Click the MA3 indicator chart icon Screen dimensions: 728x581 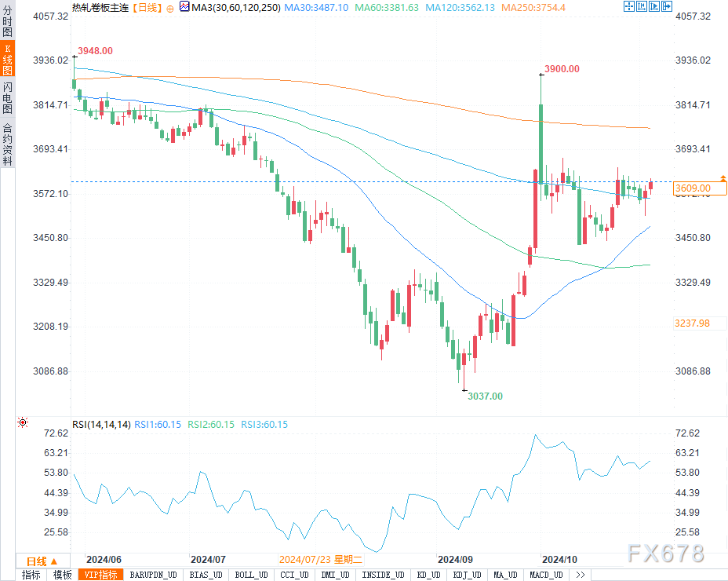click(x=184, y=7)
